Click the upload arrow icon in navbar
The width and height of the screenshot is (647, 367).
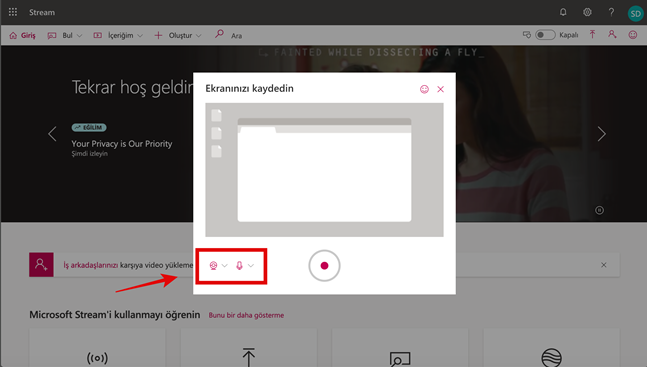593,35
